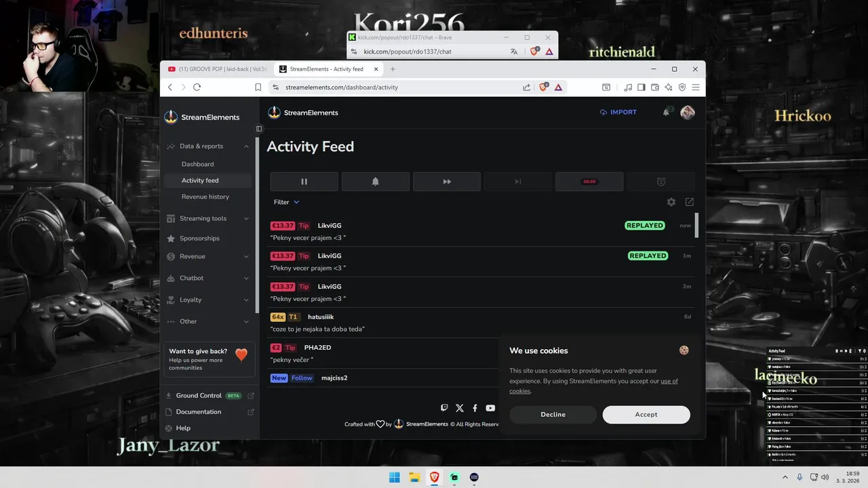
Task: Open Brave Shields lion icon
Action: click(x=543, y=87)
